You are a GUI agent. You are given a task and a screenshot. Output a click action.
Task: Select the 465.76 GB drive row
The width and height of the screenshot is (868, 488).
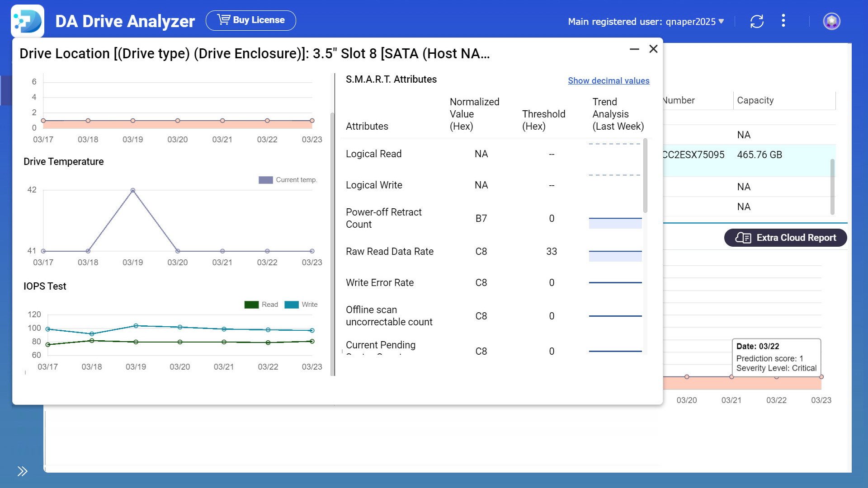click(x=759, y=155)
